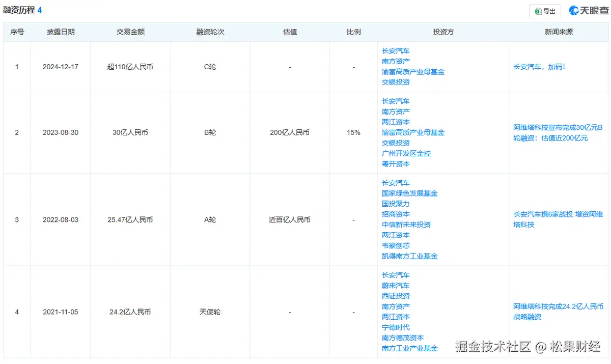Click the 投资方 column header
The width and height of the screenshot is (611, 364).
click(443, 32)
